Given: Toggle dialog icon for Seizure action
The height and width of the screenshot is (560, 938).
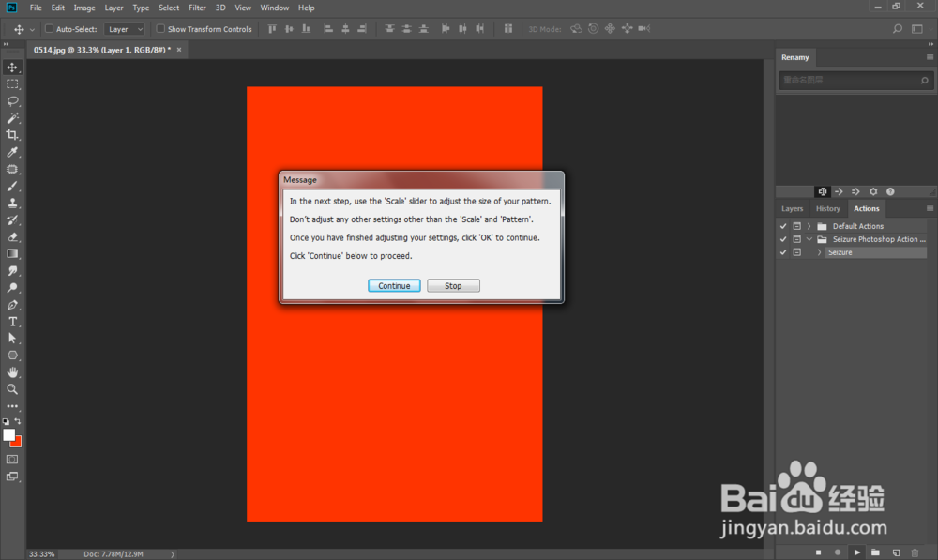Looking at the screenshot, I should coord(796,252).
